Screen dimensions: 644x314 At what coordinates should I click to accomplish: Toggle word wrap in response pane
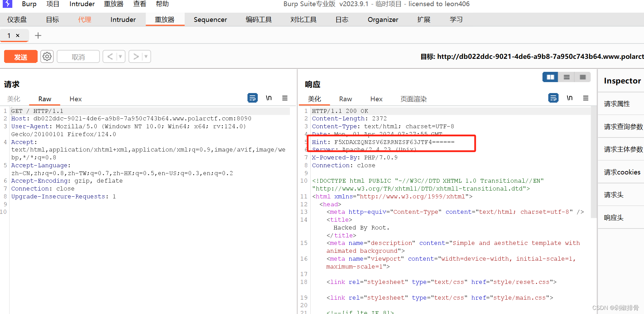pyautogui.click(x=553, y=98)
